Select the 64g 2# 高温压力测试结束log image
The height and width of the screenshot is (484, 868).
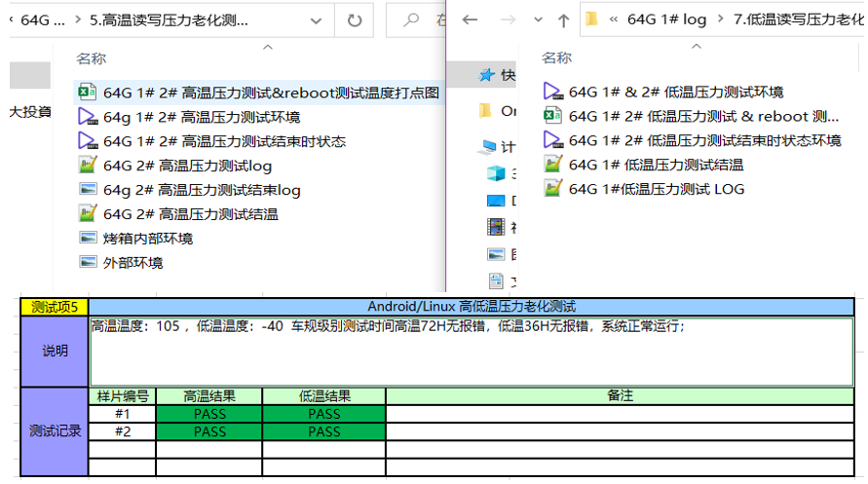202,190
